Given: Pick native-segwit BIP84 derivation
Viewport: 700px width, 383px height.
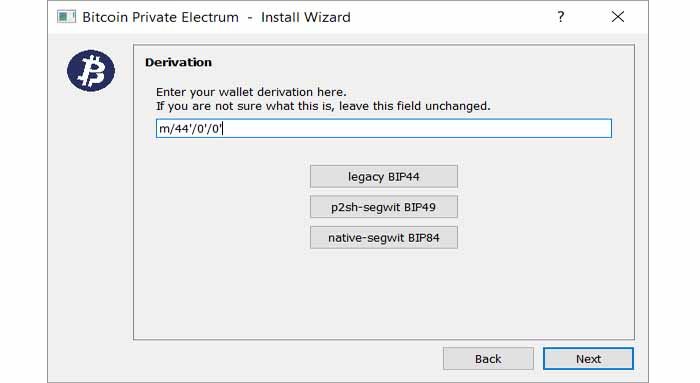Looking at the screenshot, I should tap(384, 237).
